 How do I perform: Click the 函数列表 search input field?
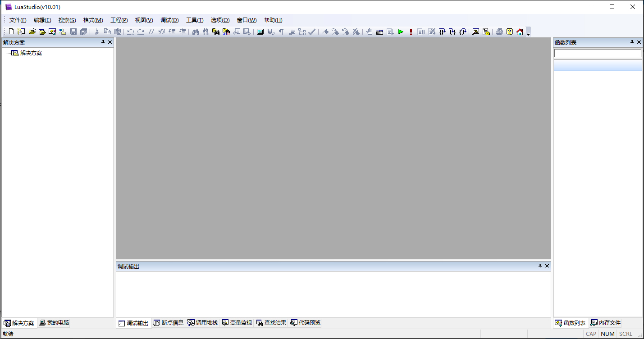coord(598,53)
